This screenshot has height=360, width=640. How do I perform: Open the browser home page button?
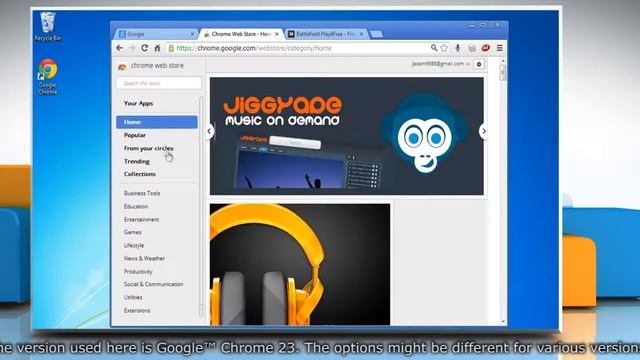(x=157, y=48)
